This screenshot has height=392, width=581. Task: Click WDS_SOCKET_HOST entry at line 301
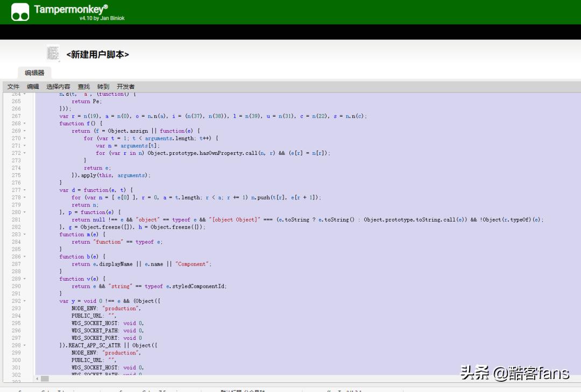tap(108, 368)
